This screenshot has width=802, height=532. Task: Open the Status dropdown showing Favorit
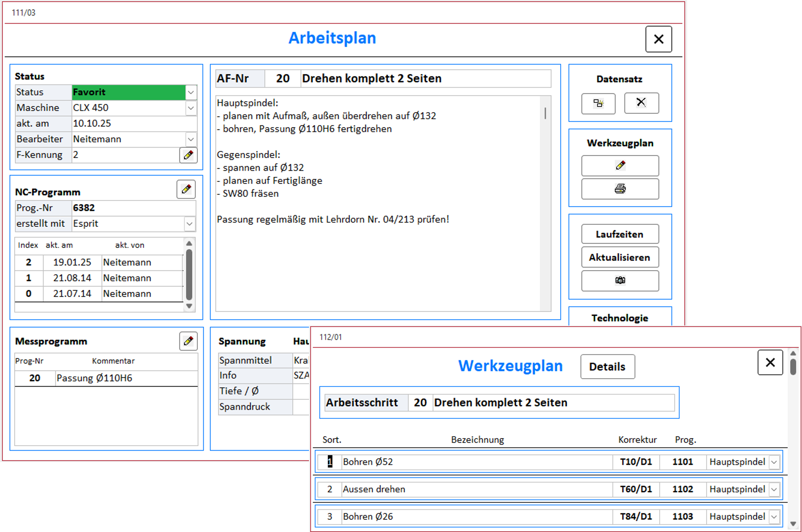coord(191,92)
